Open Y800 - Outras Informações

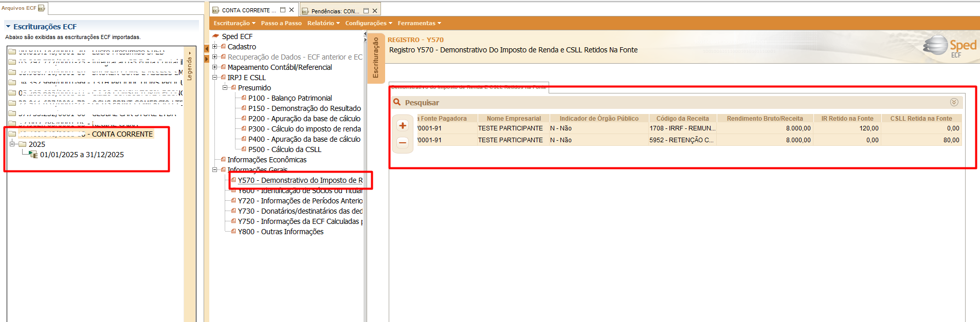coord(281,232)
